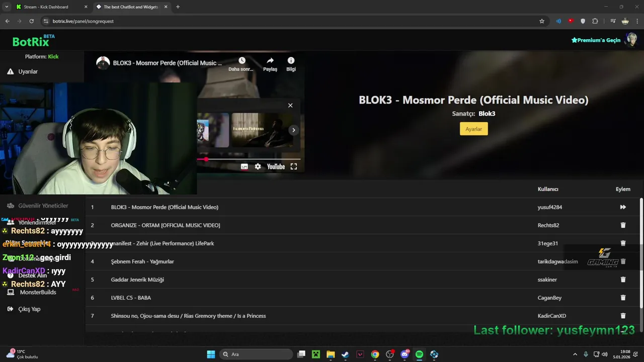This screenshot has width=644, height=362.
Task: Bookmark this page with star icon
Action: (542, 21)
